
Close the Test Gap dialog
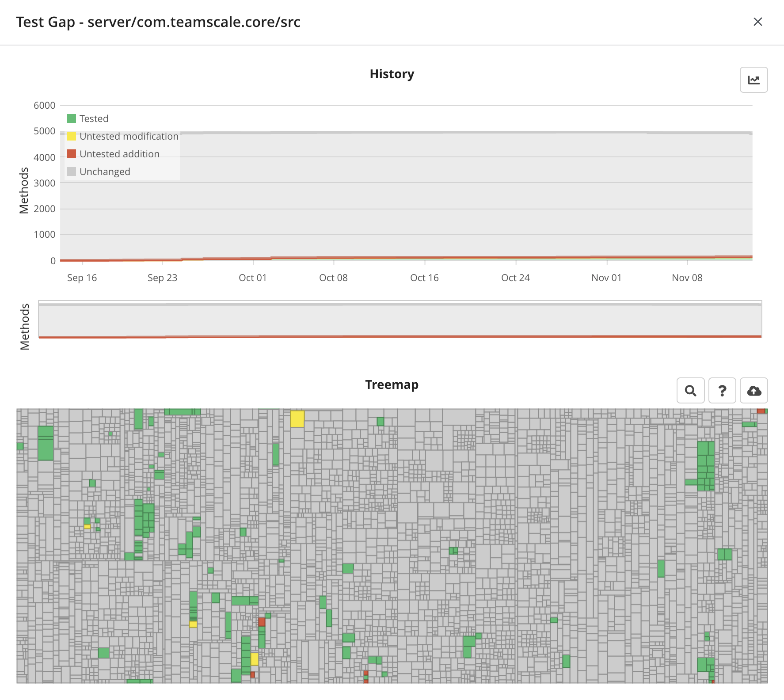[758, 22]
